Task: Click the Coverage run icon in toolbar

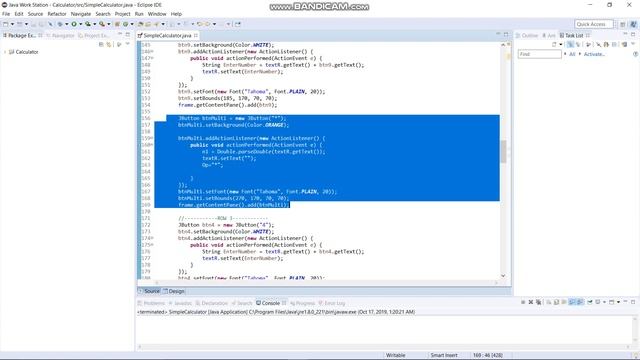Action: pos(88,24)
